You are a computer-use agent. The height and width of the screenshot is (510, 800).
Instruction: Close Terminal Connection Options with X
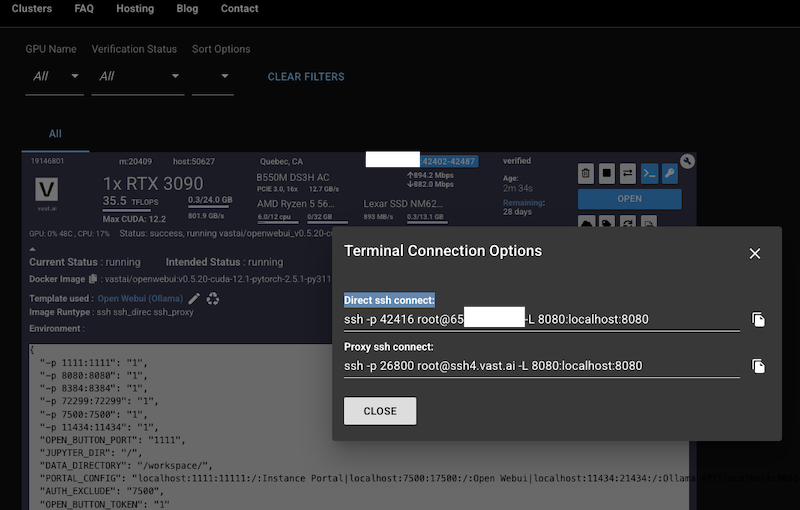(755, 253)
